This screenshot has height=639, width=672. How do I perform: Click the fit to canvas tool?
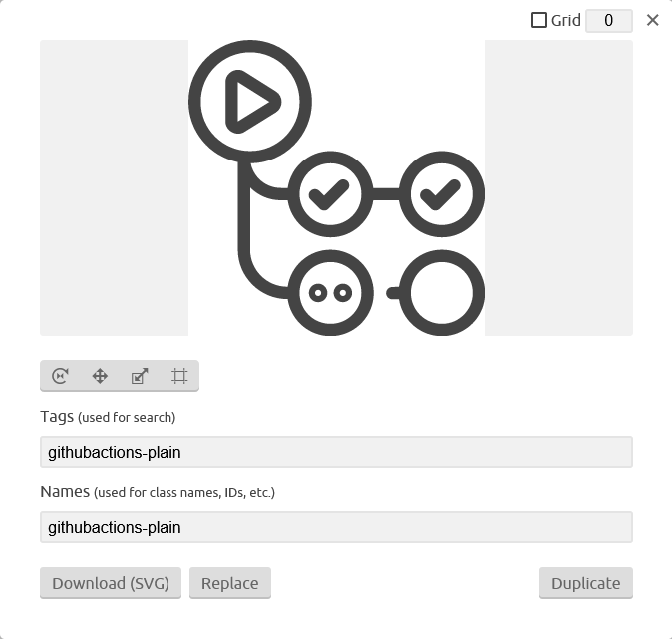[179, 376]
